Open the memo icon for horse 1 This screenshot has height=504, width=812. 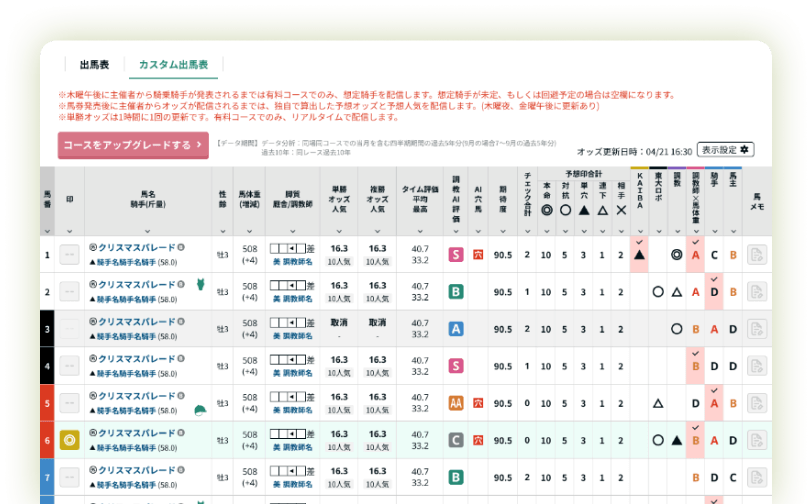756,255
